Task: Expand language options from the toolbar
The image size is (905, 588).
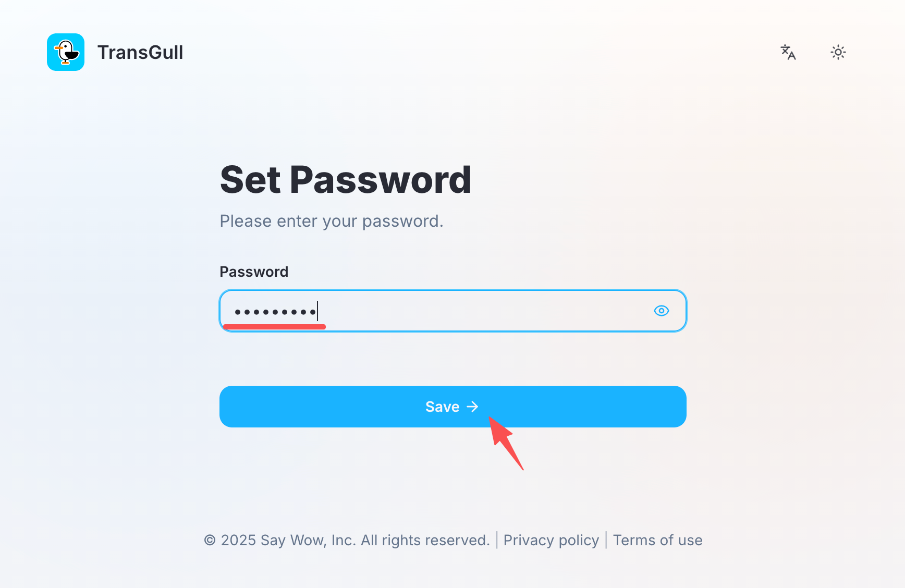Action: 788,52
